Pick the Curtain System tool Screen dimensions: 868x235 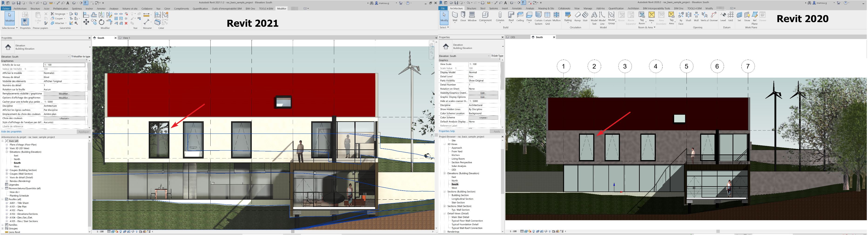click(x=538, y=18)
